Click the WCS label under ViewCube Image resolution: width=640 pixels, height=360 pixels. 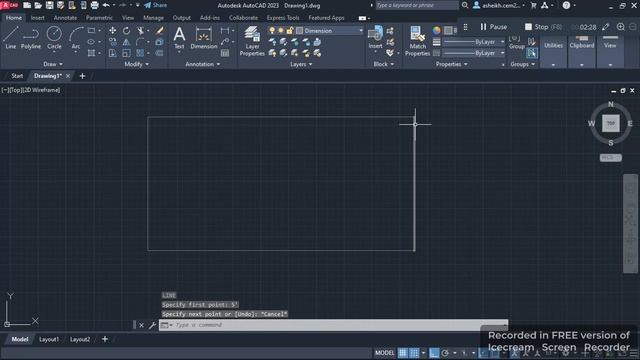pyautogui.click(x=611, y=158)
